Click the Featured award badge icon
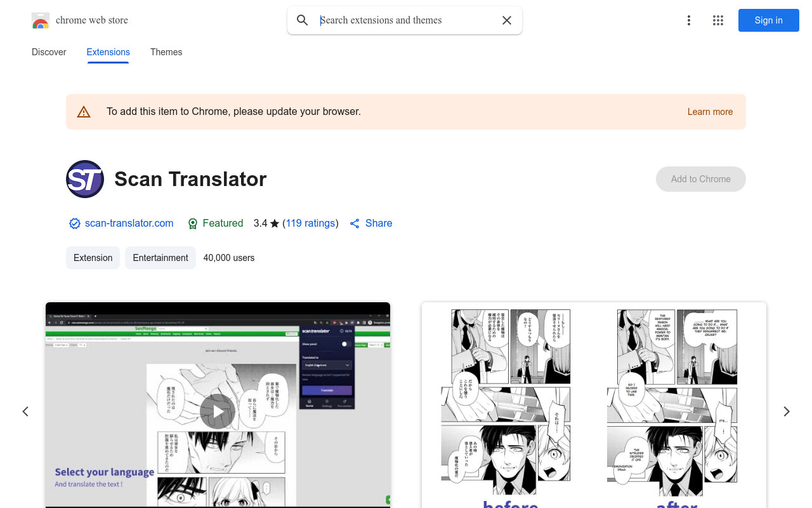 pyautogui.click(x=193, y=224)
